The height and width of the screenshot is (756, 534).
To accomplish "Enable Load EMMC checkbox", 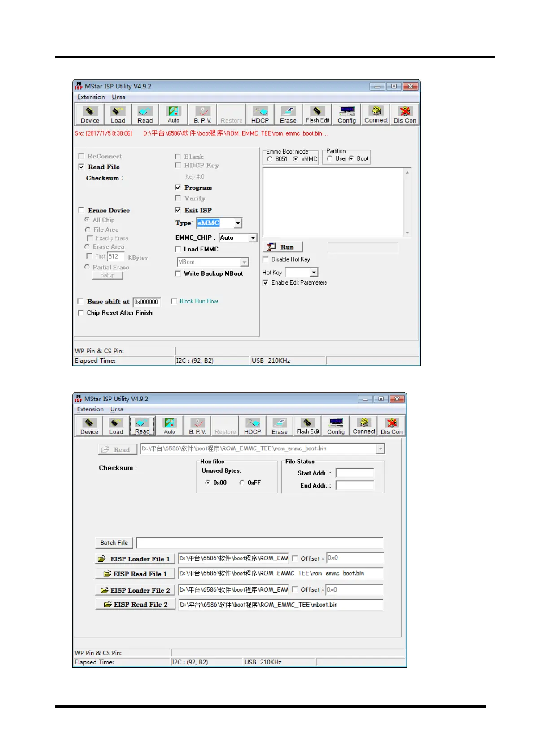I will (x=178, y=249).
